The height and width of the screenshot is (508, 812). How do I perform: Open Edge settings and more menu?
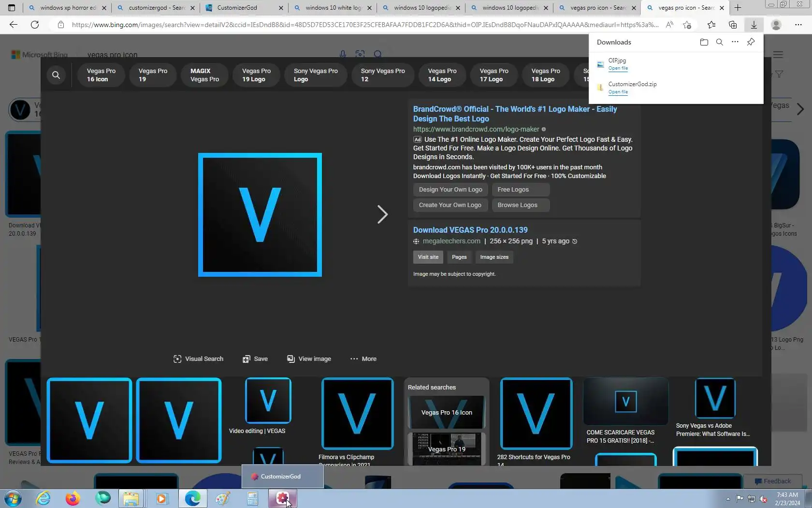[x=798, y=25]
